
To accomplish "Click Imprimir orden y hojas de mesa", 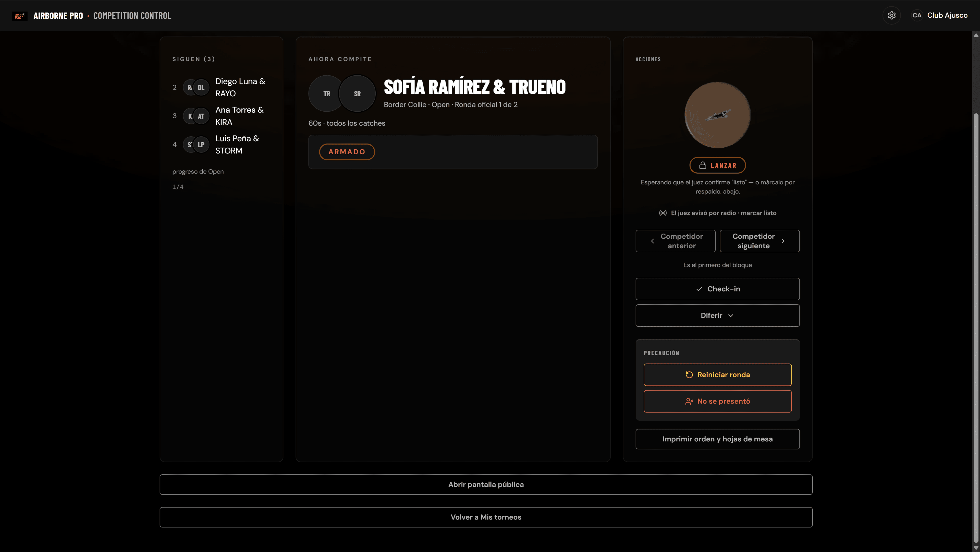I will 717,439.
